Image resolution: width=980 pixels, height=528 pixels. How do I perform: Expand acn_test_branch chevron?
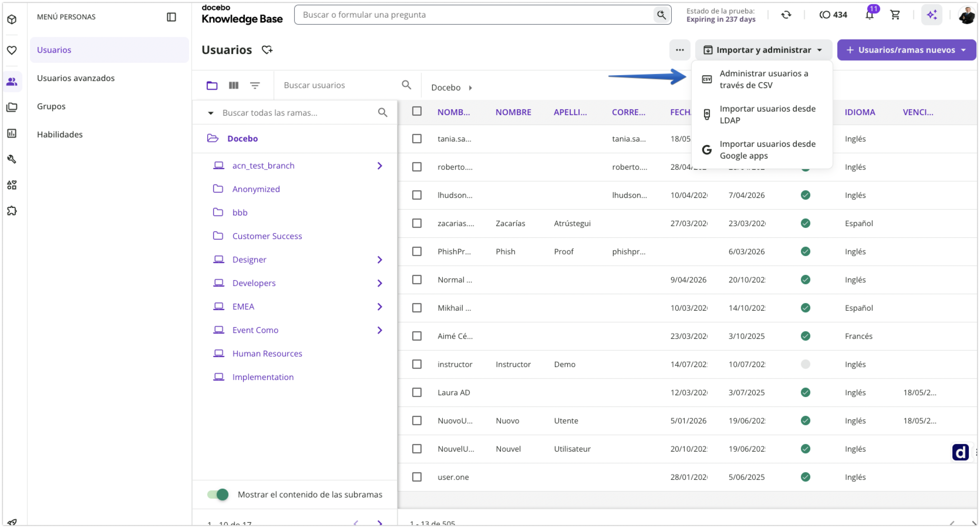click(x=380, y=165)
